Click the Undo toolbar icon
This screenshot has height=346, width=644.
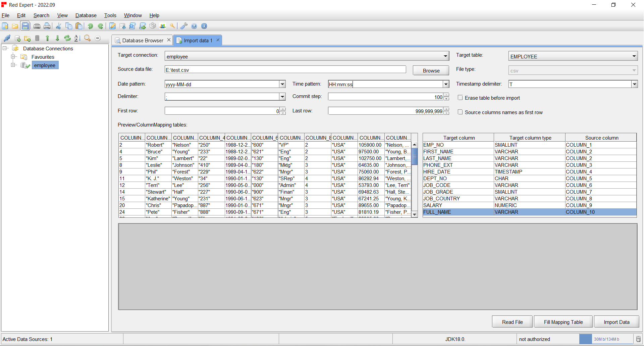click(90, 26)
